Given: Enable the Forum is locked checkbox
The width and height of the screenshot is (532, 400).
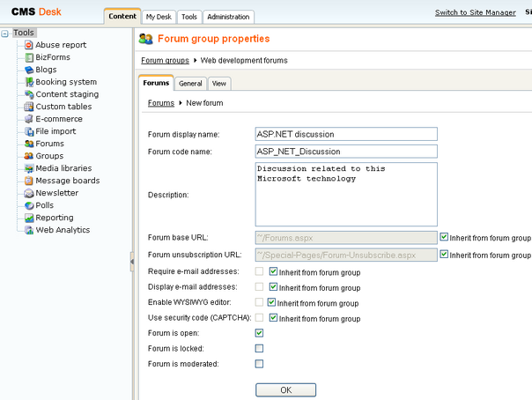Looking at the screenshot, I should tap(259, 348).
